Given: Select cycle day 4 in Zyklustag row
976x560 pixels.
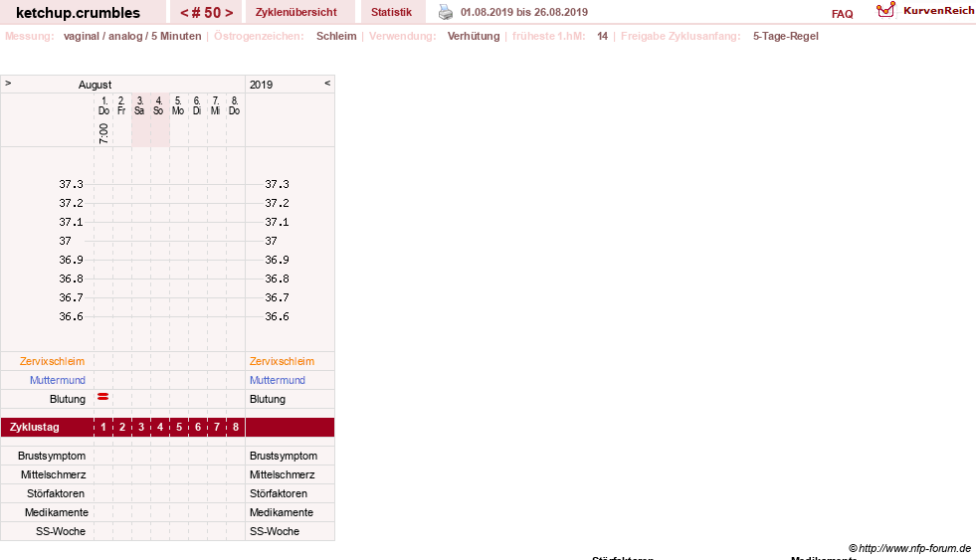Looking at the screenshot, I should [160, 428].
